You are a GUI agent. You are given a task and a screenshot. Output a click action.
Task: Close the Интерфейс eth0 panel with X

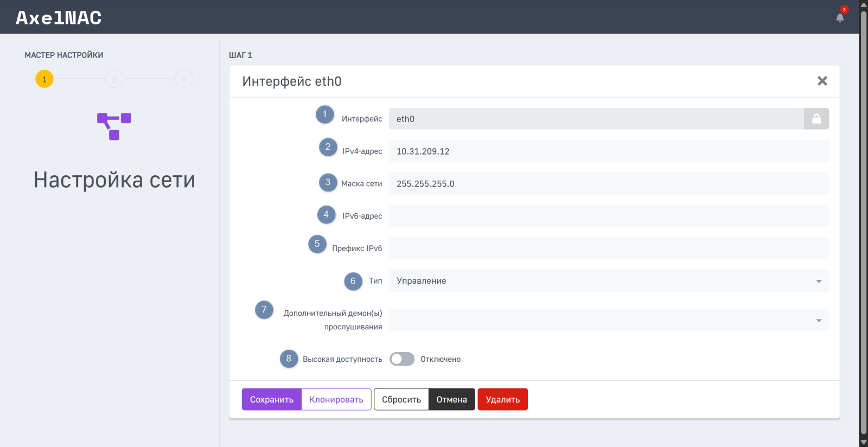(822, 81)
